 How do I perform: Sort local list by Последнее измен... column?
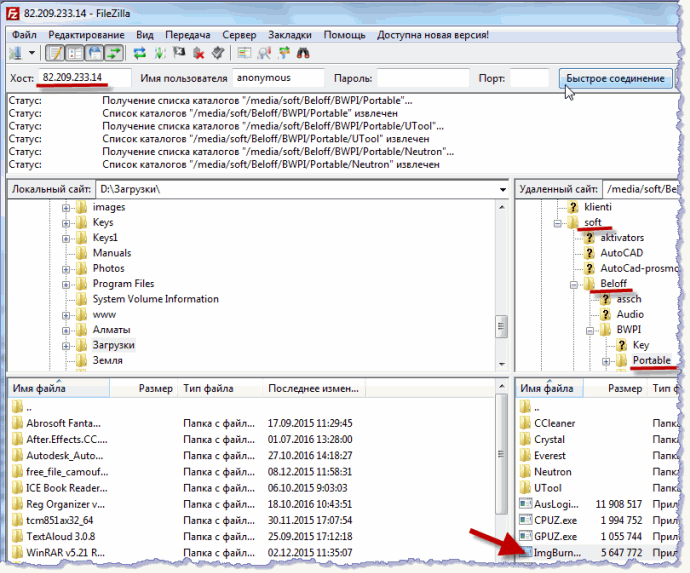[314, 389]
